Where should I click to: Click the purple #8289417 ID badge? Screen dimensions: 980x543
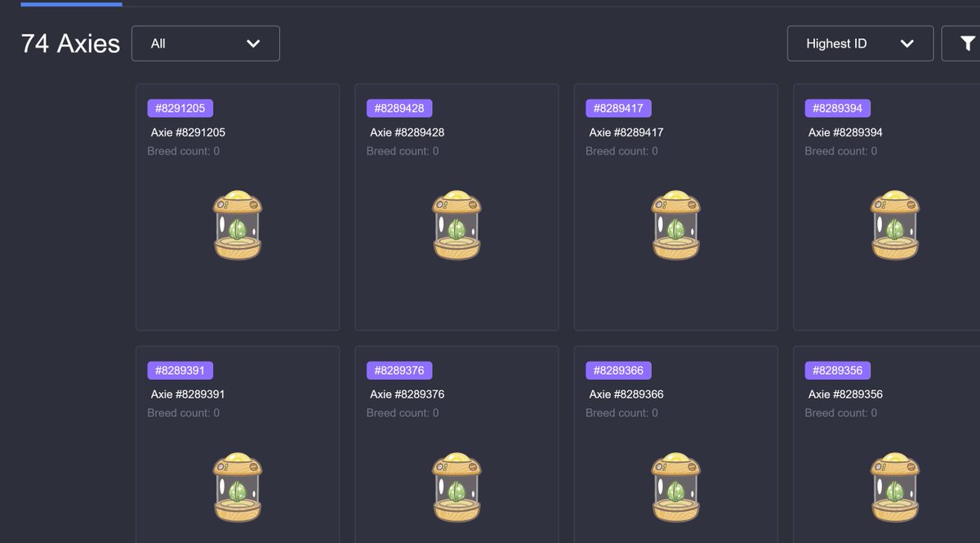coord(618,109)
